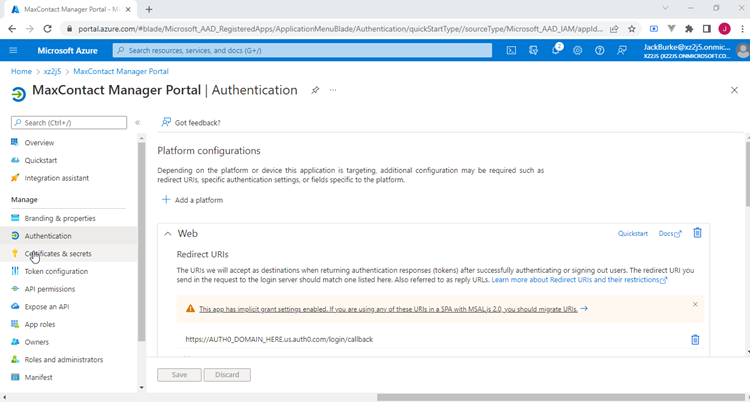
Task: Close the MaxContact Manager Portal tab
Action: click(128, 9)
